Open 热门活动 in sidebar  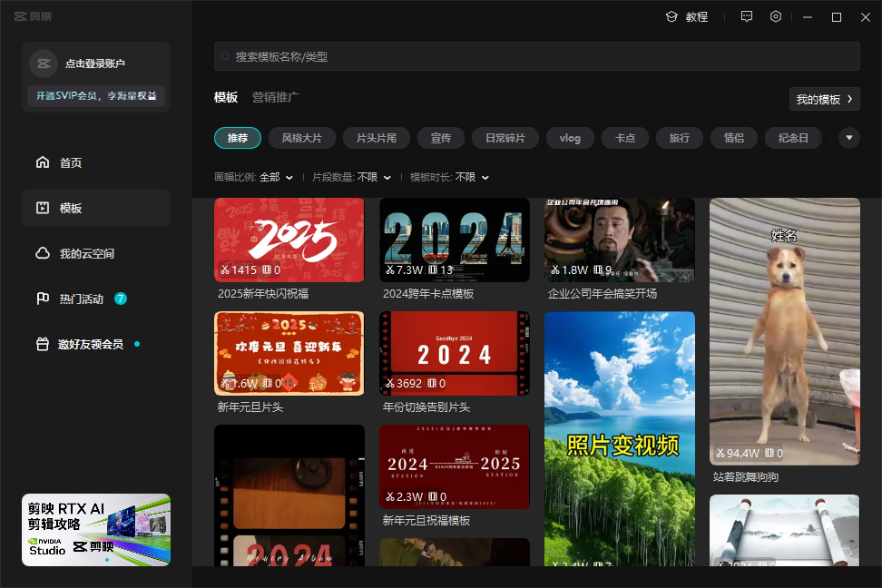(x=96, y=299)
